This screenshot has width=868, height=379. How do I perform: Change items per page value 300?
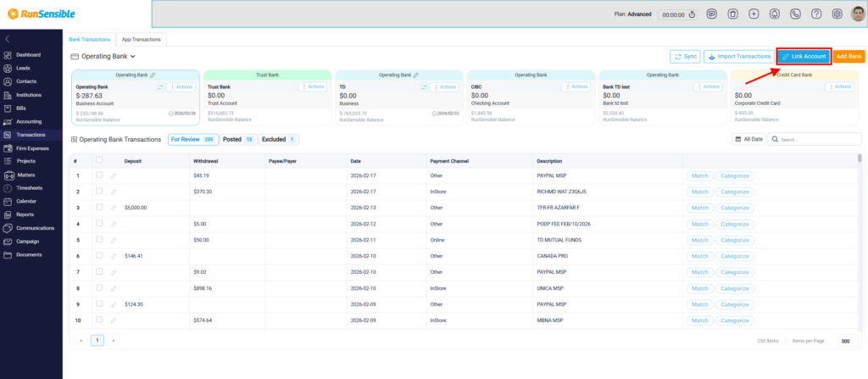[x=848, y=342]
